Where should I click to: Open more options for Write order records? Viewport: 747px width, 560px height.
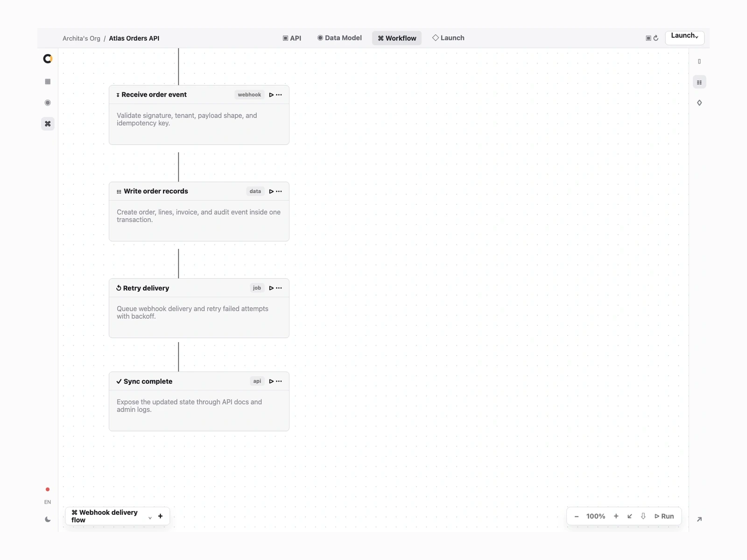click(279, 191)
